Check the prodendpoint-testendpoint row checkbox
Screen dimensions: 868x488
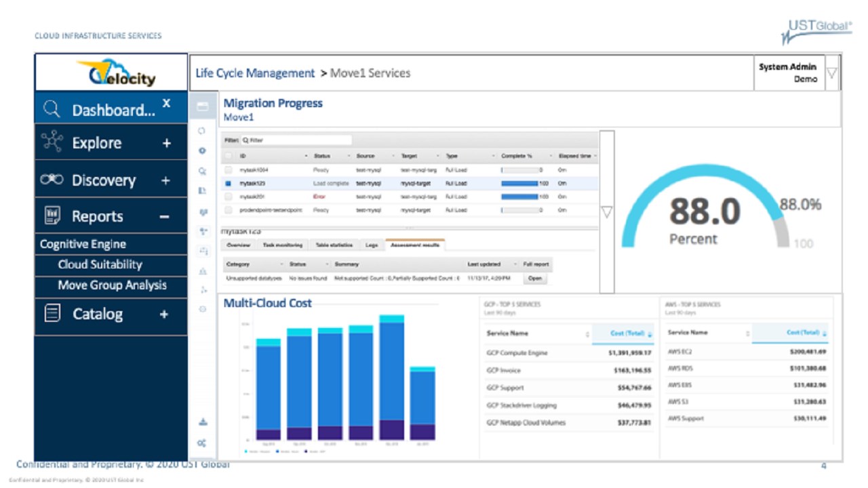tap(228, 210)
